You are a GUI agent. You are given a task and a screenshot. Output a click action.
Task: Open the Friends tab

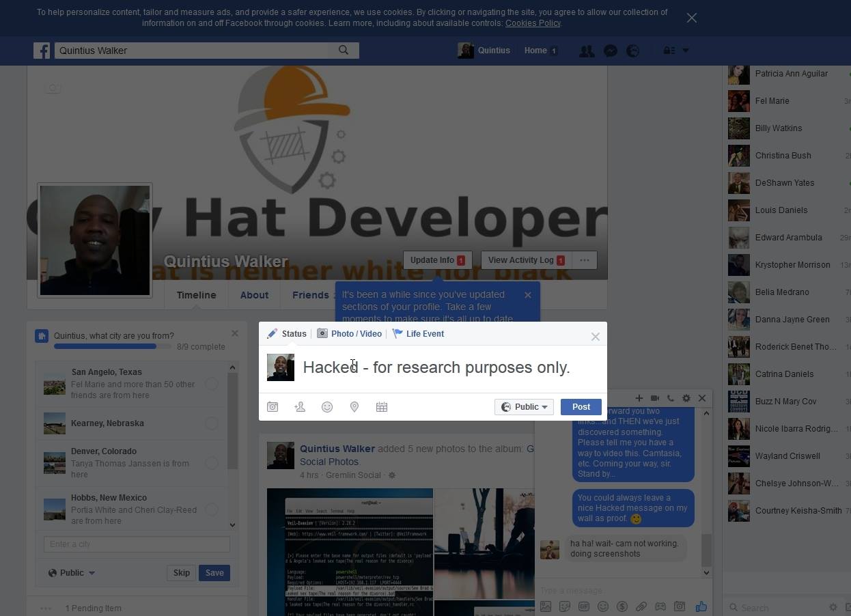[311, 295]
